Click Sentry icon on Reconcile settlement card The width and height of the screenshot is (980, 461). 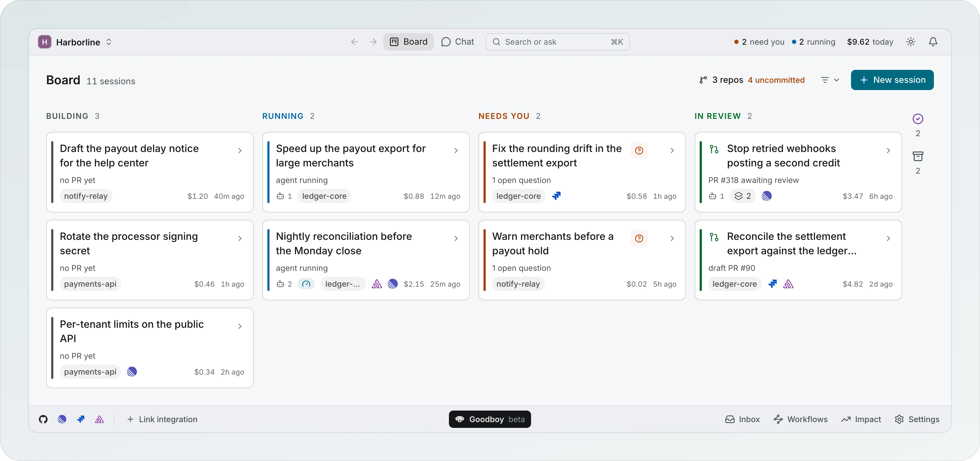coord(788,284)
